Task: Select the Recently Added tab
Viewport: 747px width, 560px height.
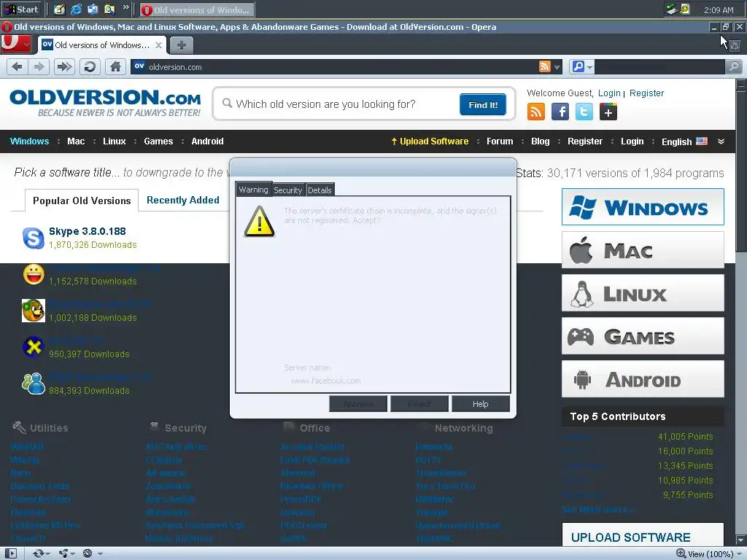Action: click(183, 200)
